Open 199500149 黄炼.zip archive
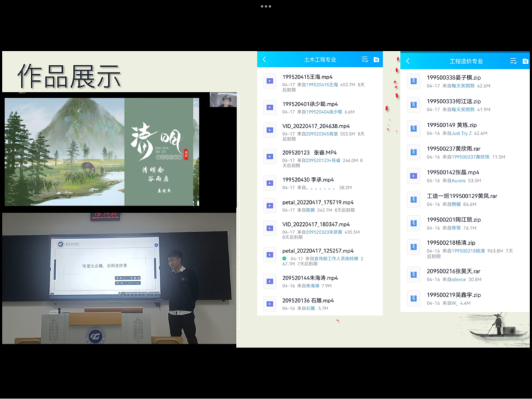 click(452, 125)
